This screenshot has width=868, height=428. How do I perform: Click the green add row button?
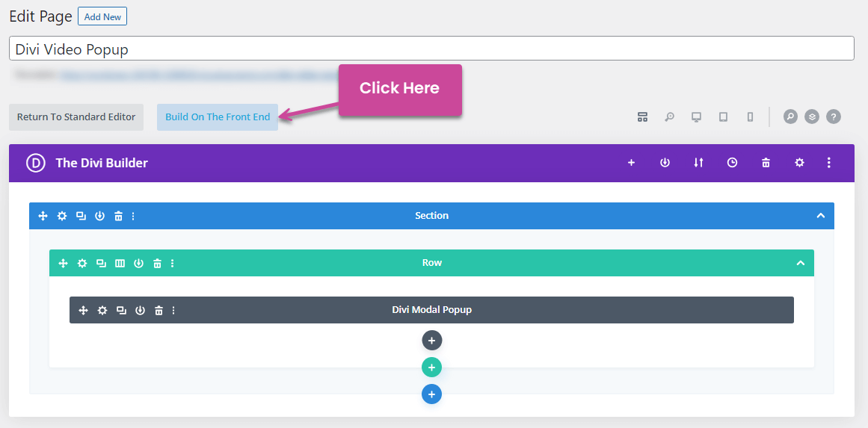(x=432, y=367)
